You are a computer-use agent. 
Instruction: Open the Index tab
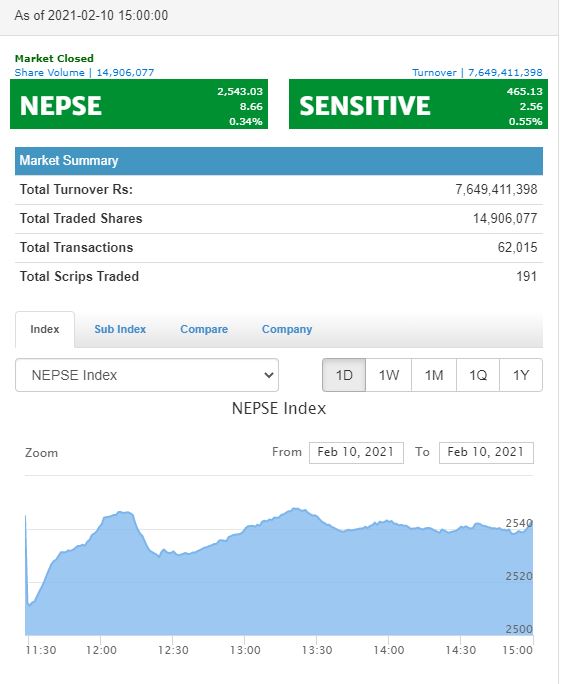pos(45,329)
